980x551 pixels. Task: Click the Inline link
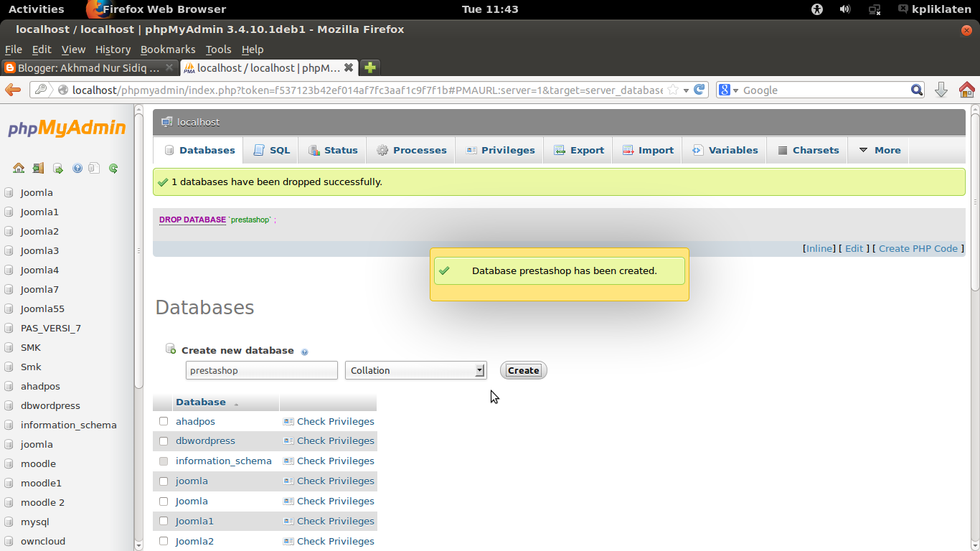coord(819,248)
